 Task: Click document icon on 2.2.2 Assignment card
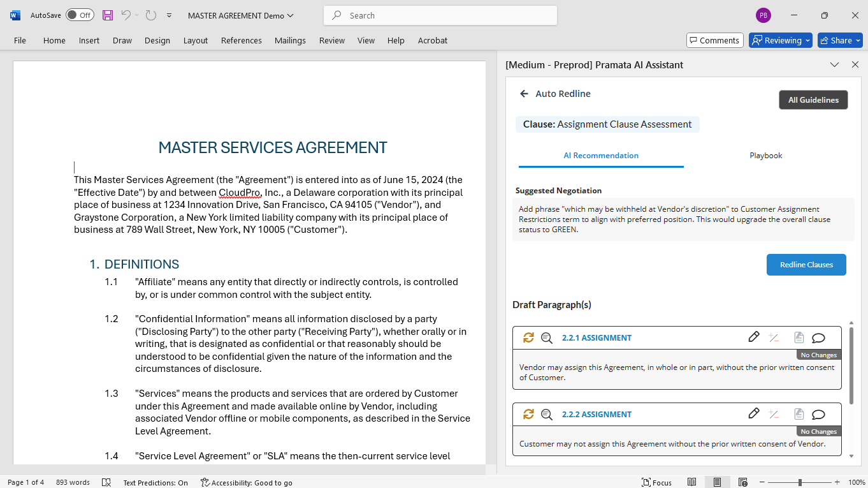[x=799, y=414]
